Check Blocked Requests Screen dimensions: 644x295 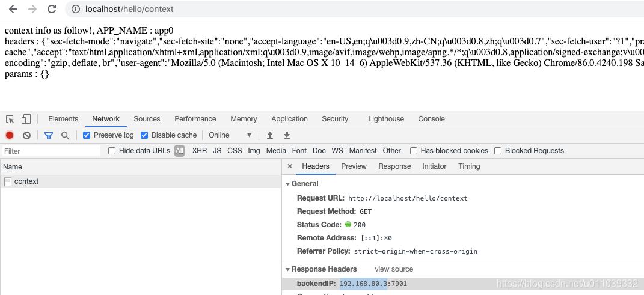point(498,151)
